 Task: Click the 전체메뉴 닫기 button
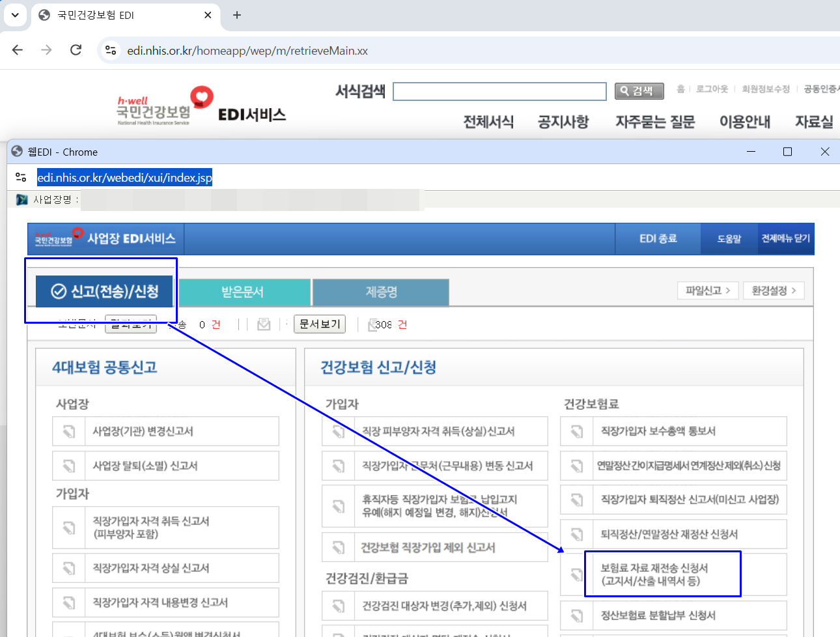click(786, 239)
